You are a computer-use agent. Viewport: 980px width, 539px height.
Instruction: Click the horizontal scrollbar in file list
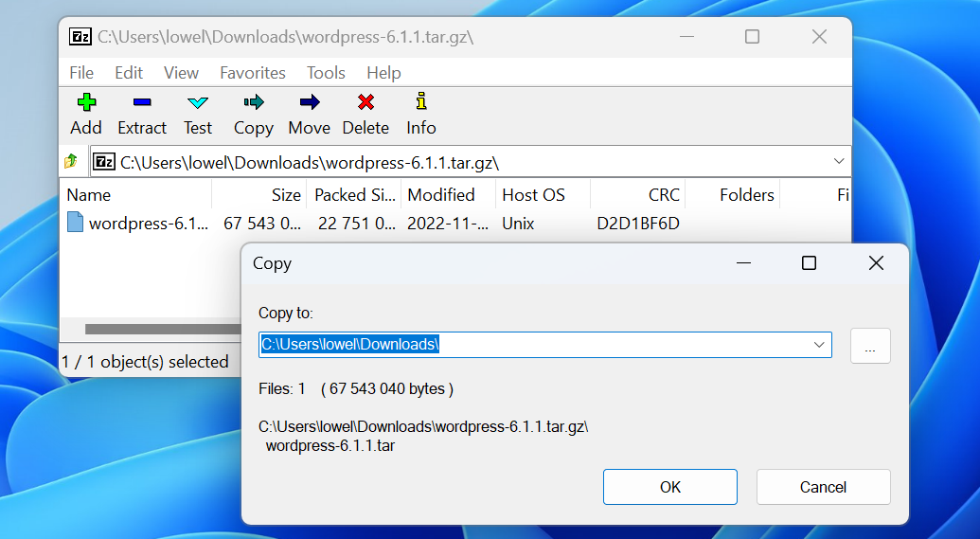click(x=163, y=329)
